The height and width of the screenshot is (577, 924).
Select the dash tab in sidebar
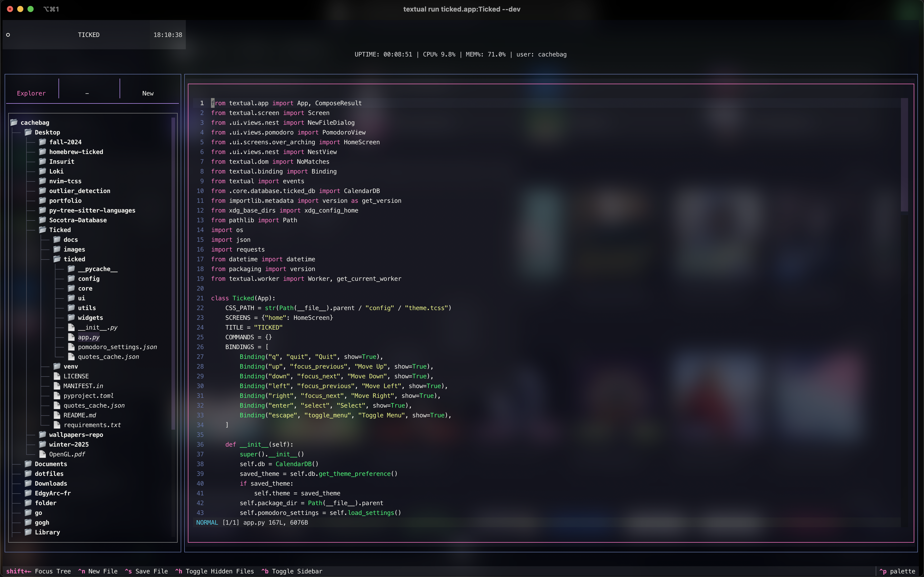(87, 93)
